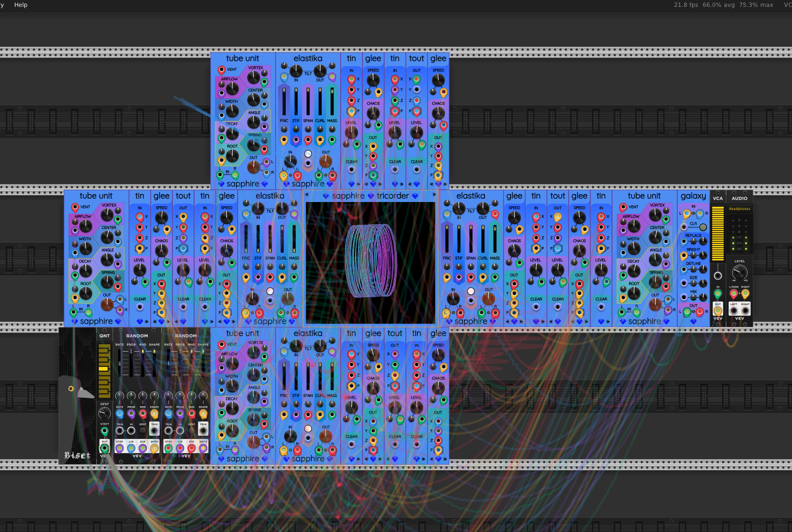The height and width of the screenshot is (532, 792).
Task: Toggle white power button on elastika left of tricorder
Action: tap(270, 291)
